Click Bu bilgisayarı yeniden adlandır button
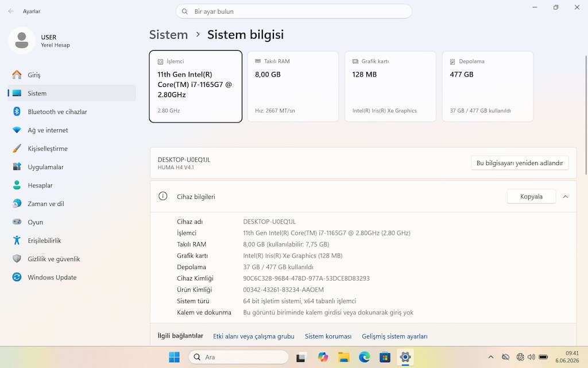This screenshot has height=368, width=588. point(520,163)
